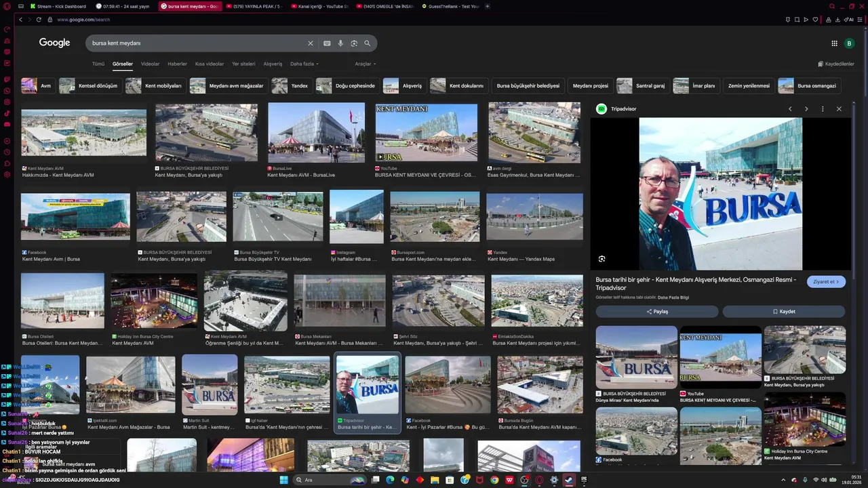Go back in browser history
868x488 pixels.
point(20,20)
